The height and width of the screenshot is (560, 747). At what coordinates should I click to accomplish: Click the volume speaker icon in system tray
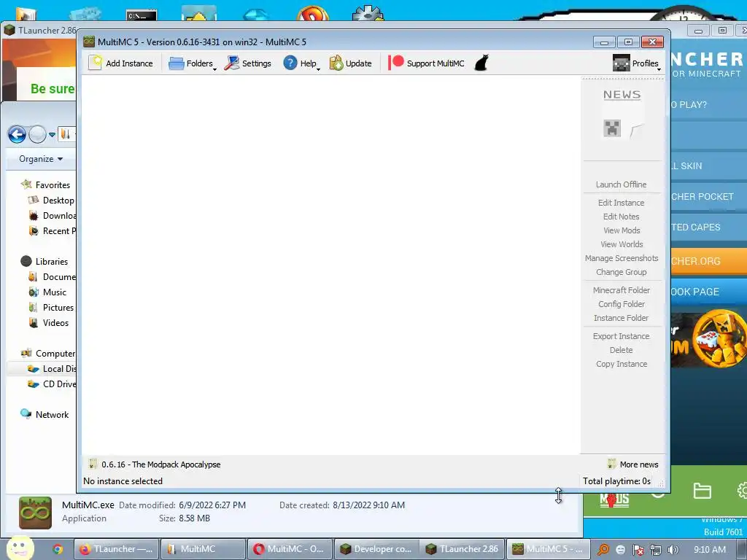(673, 550)
